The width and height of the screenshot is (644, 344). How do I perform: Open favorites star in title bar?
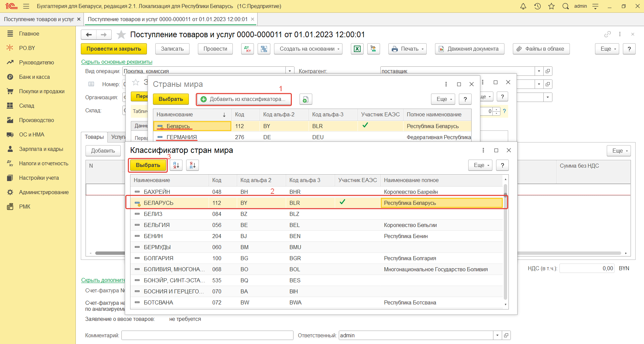(551, 6)
